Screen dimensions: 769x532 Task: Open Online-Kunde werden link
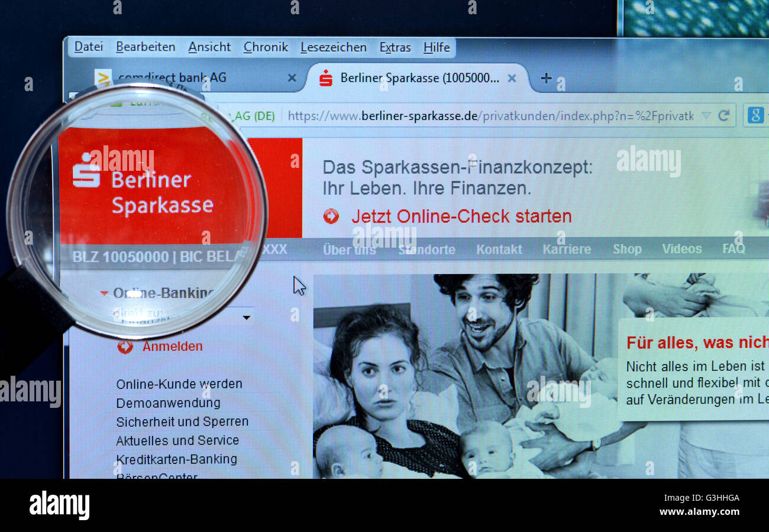click(x=179, y=384)
